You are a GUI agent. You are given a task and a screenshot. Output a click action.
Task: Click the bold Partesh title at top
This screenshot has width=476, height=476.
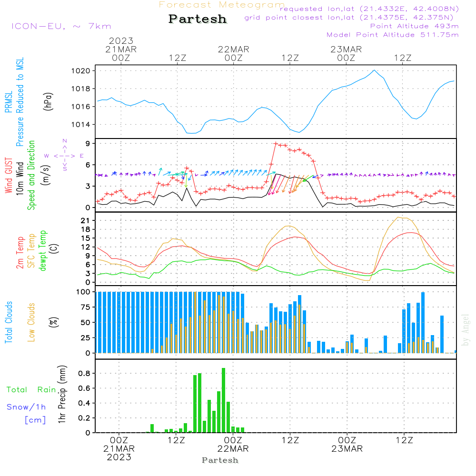click(198, 19)
